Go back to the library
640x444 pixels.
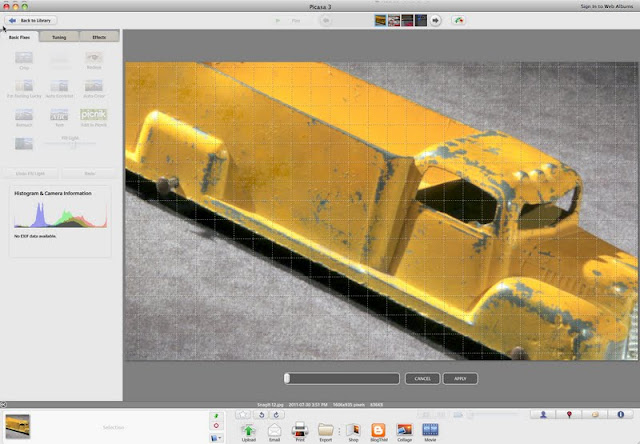[31, 20]
